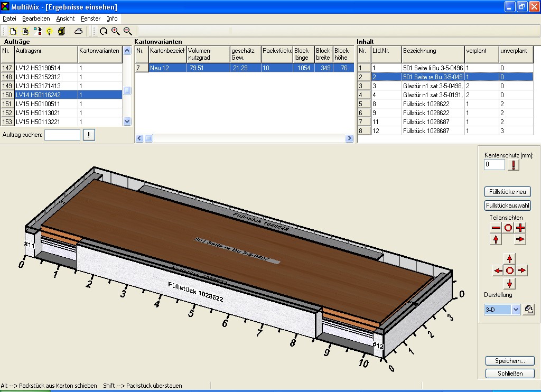Image resolution: width=541 pixels, height=392 pixels.
Task: Click the Füllstücke neu button
Action: pos(507,192)
